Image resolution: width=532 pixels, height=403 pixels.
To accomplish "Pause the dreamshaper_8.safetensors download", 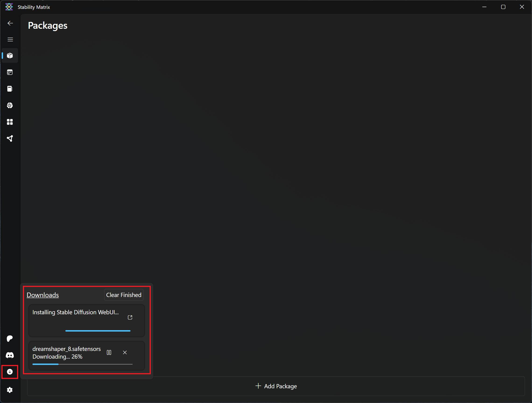I will 109,353.
